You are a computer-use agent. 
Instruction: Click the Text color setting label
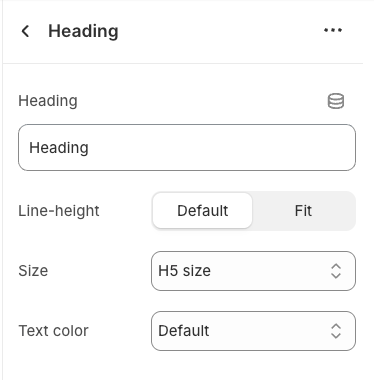(x=53, y=331)
